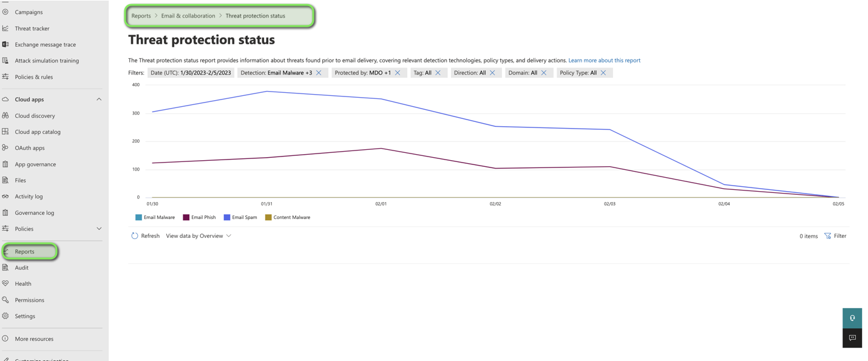Click the Permissions key icon
Image resolution: width=868 pixels, height=361 pixels.
point(5,300)
